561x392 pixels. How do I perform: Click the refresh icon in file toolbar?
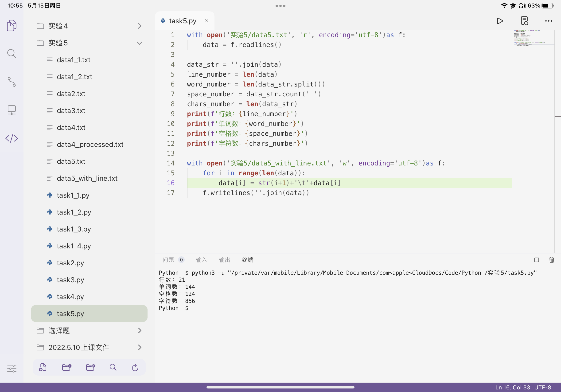tap(135, 367)
